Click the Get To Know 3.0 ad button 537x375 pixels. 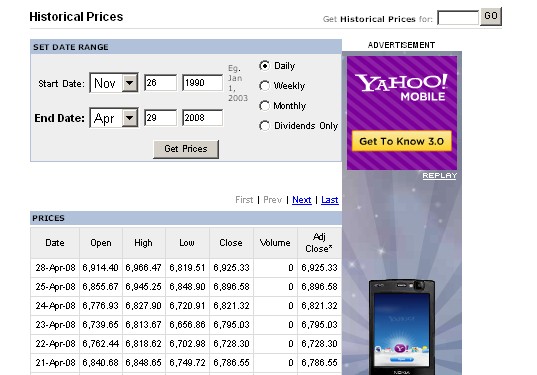[x=402, y=141]
